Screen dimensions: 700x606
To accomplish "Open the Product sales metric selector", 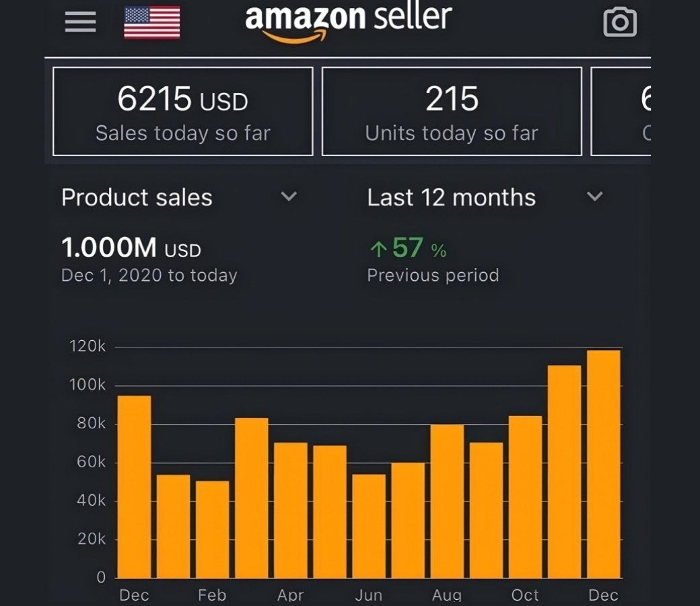I will coord(137,197).
